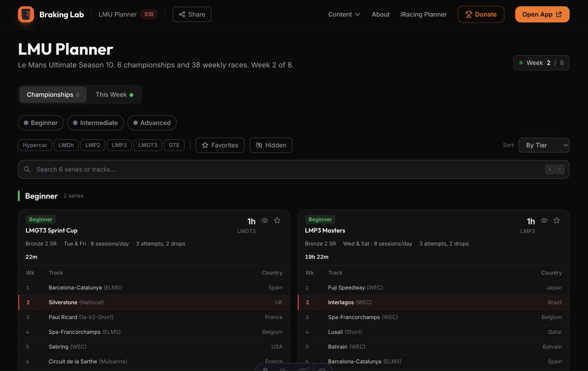Select the Bahrain (WEC) row
This screenshot has height=371, width=588.
433,346
